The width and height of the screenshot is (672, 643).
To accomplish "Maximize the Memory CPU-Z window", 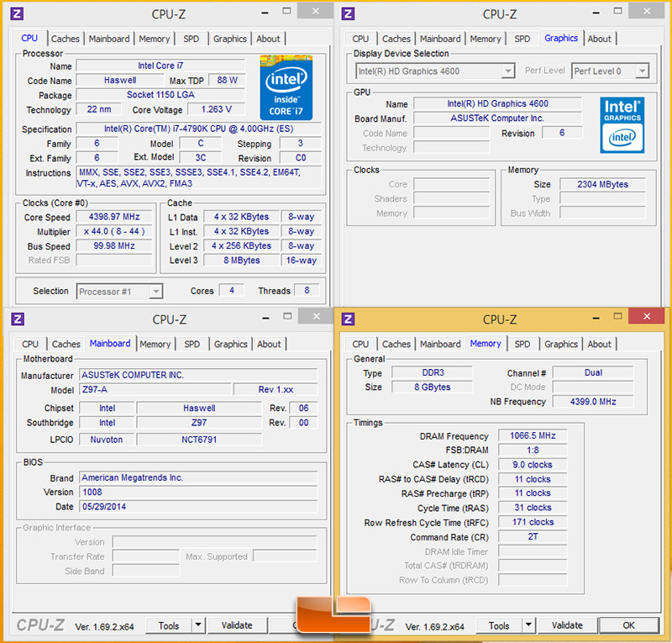I will click(617, 316).
